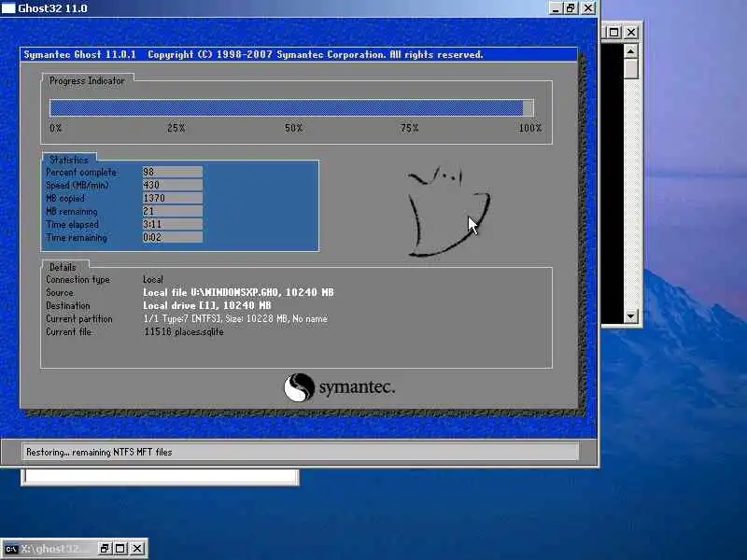This screenshot has height=560, width=747.
Task: Click the Symantec Ghost 11.0.1 copyright header
Action: point(253,54)
